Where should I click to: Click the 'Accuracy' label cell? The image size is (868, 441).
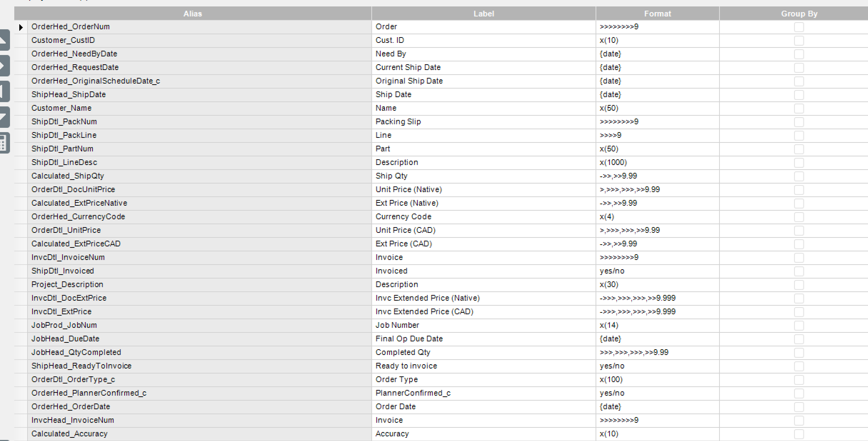tap(484, 434)
